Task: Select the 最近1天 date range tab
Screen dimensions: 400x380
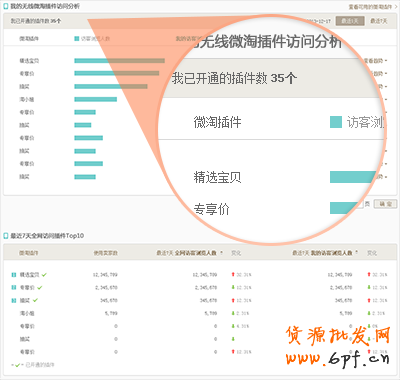Action: pyautogui.click(x=350, y=21)
